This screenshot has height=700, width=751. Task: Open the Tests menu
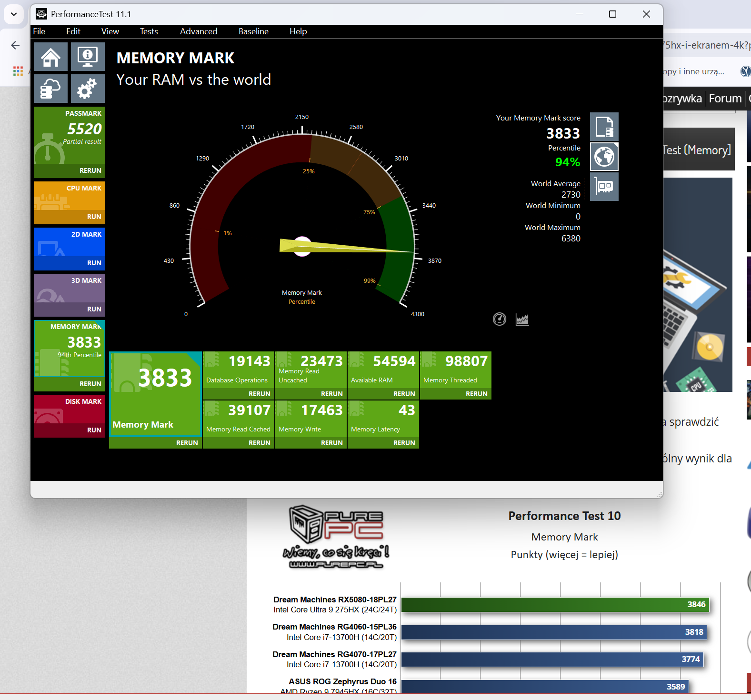point(149,31)
